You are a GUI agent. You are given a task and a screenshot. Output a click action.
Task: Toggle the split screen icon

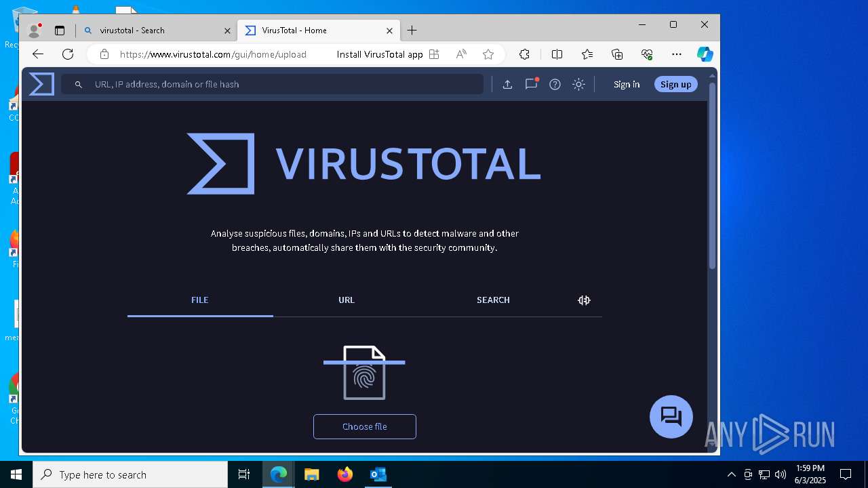click(x=557, y=54)
